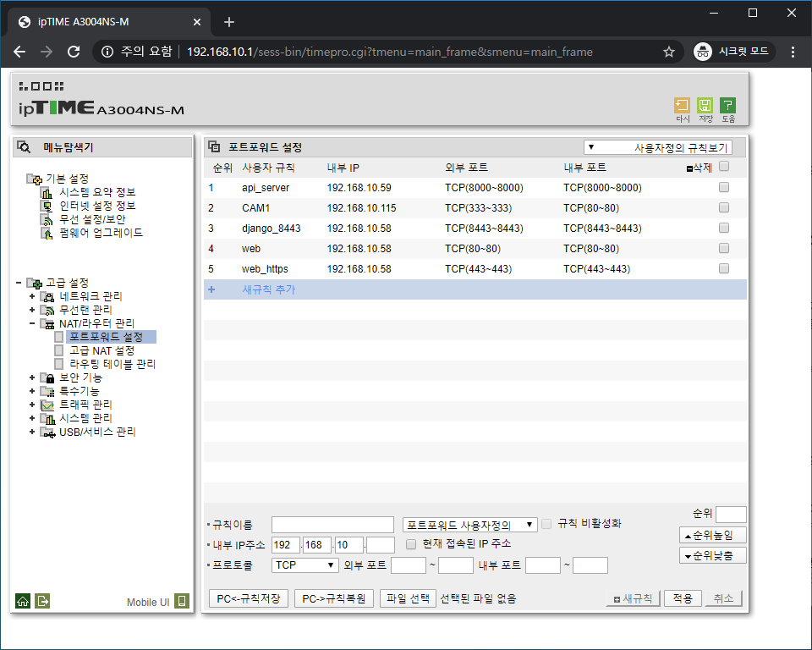The width and height of the screenshot is (812, 650).
Task: Click the 인터넷 설정 정보 icon
Action: [x=47, y=207]
